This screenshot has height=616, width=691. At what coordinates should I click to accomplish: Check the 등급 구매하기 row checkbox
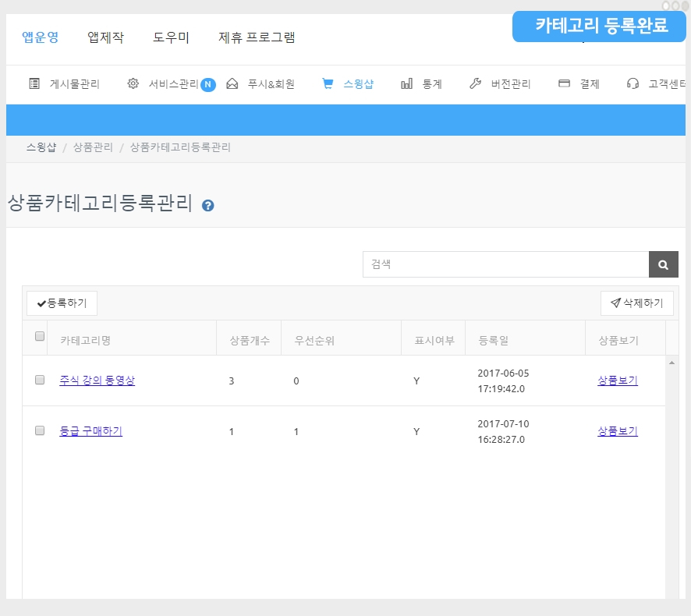[40, 430]
